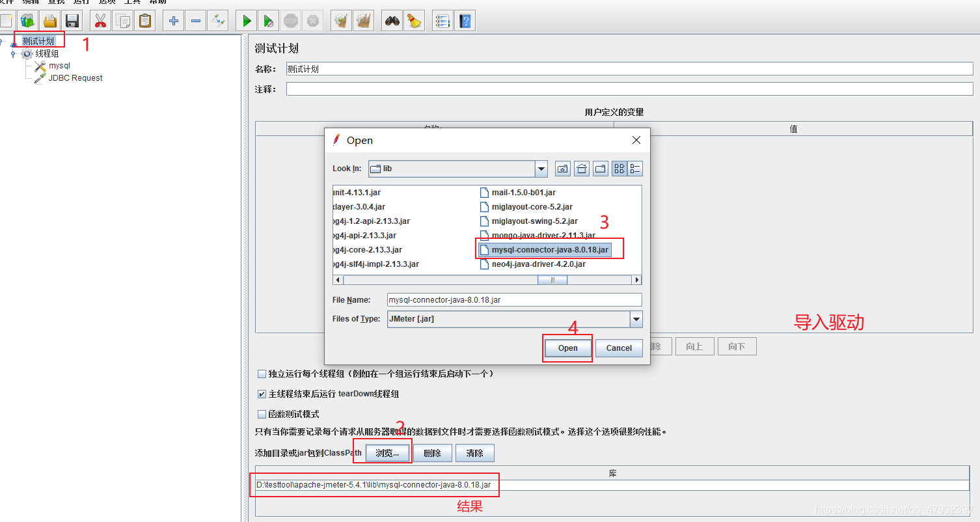Click Up One Level icon in Open dialog

pyautogui.click(x=563, y=169)
